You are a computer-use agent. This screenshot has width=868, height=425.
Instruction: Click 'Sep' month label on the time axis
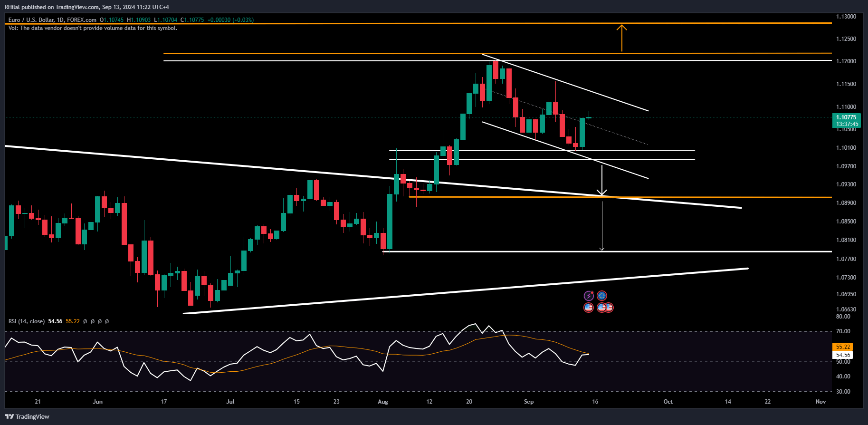tap(529, 402)
